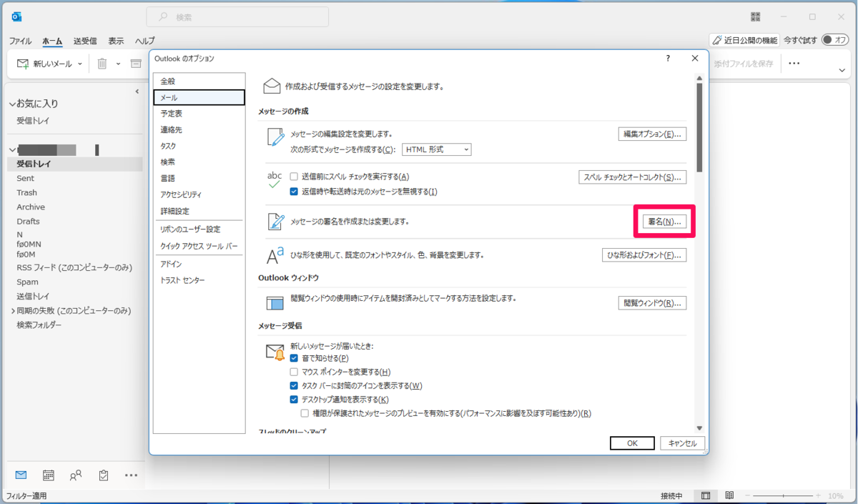
Task: Open 詳細設定 options category
Action: pyautogui.click(x=199, y=212)
